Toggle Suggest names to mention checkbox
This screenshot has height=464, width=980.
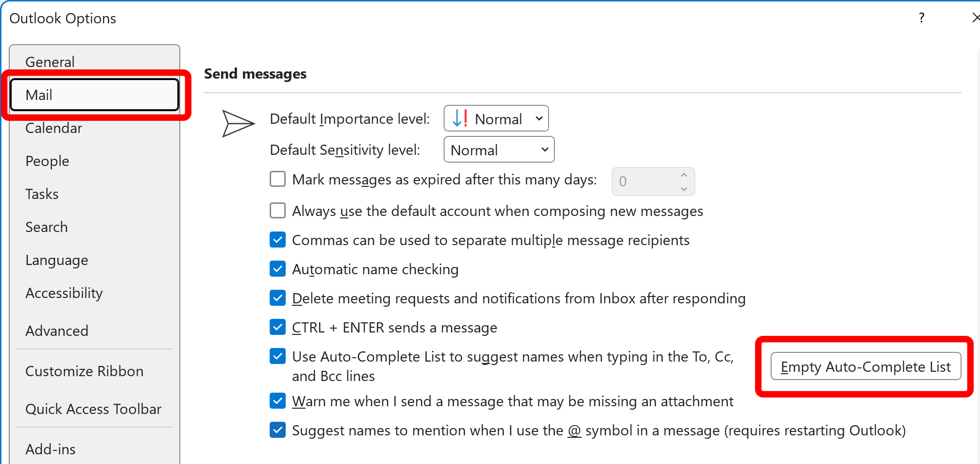277,430
